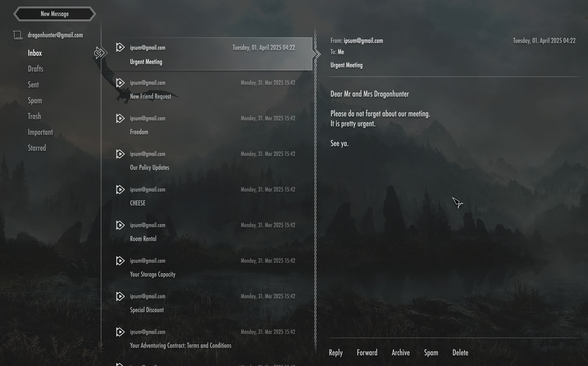Archive the open email
Screen dimensions: 588x366
(x=401, y=353)
